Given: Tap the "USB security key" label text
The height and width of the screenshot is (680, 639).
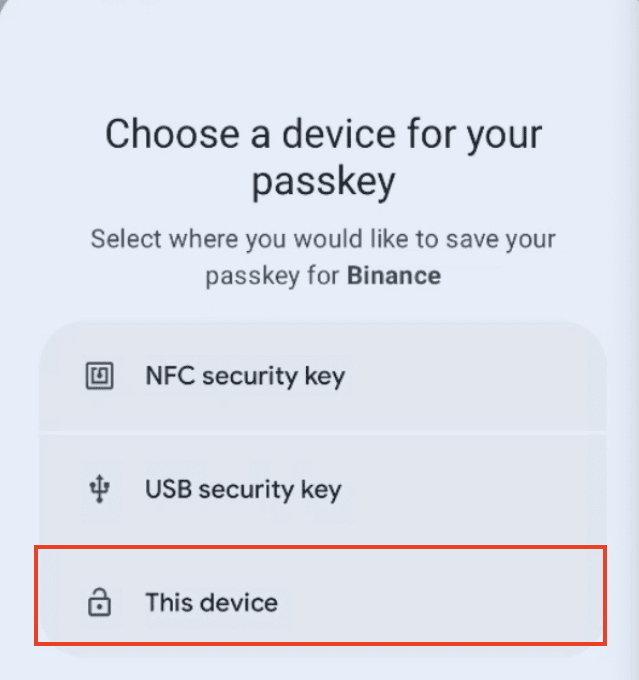Looking at the screenshot, I should 243,490.
